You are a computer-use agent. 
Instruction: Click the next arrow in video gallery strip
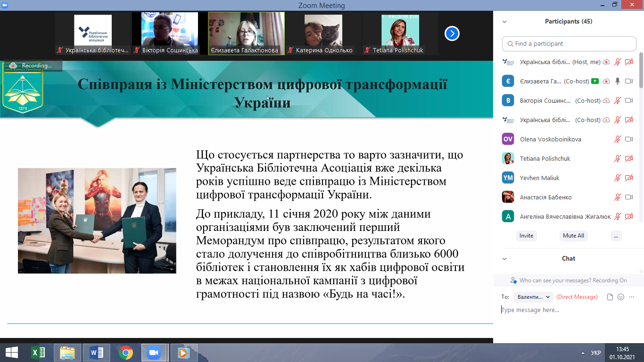452,33
